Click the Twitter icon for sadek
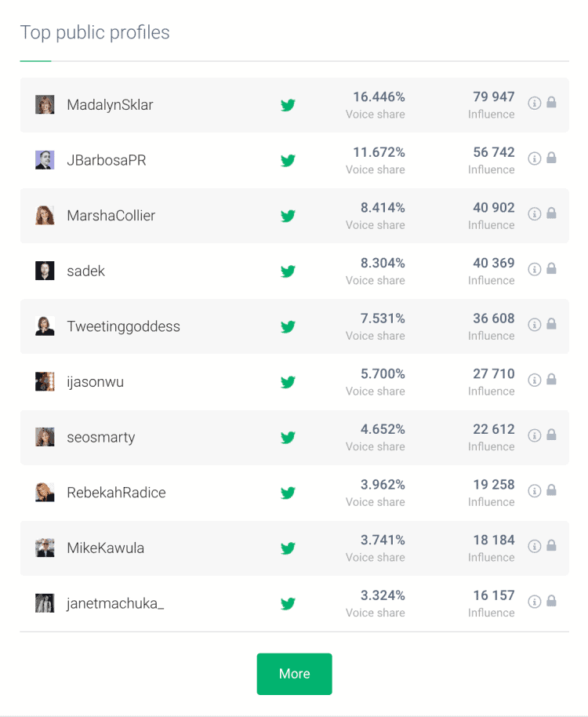The height and width of the screenshot is (717, 588). (288, 271)
